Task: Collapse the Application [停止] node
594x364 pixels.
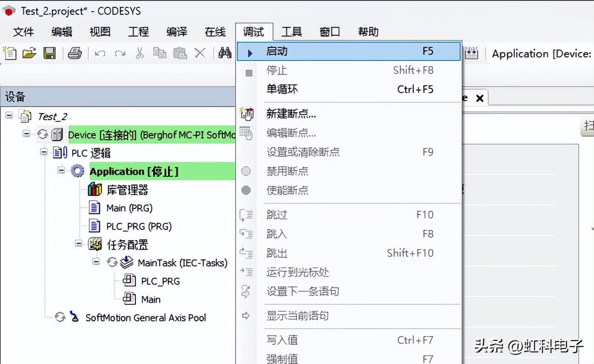Action: coord(61,170)
